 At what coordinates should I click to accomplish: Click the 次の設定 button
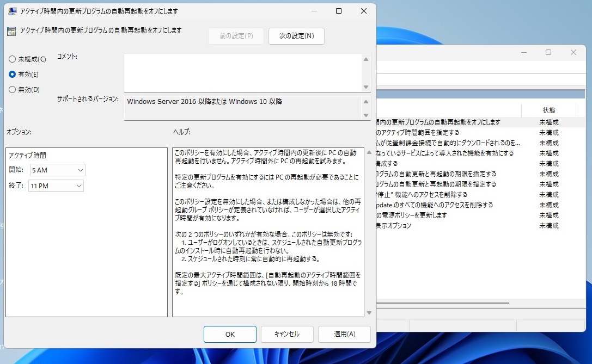(x=296, y=36)
